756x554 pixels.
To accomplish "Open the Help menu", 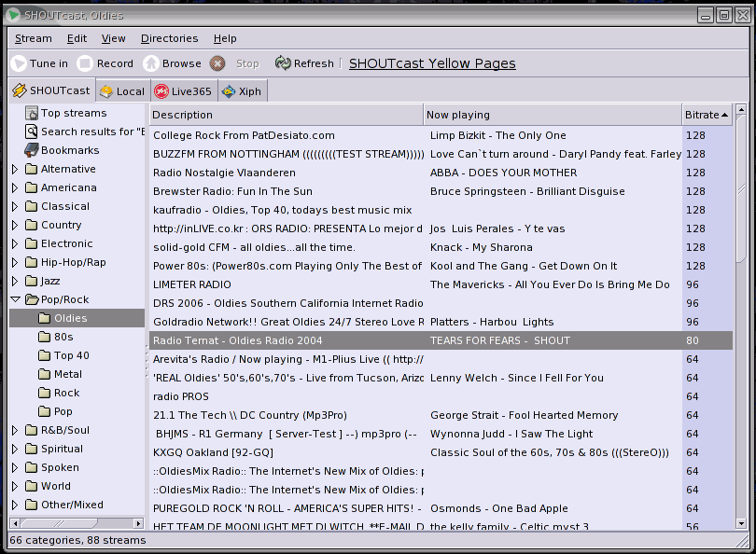I will coord(225,38).
